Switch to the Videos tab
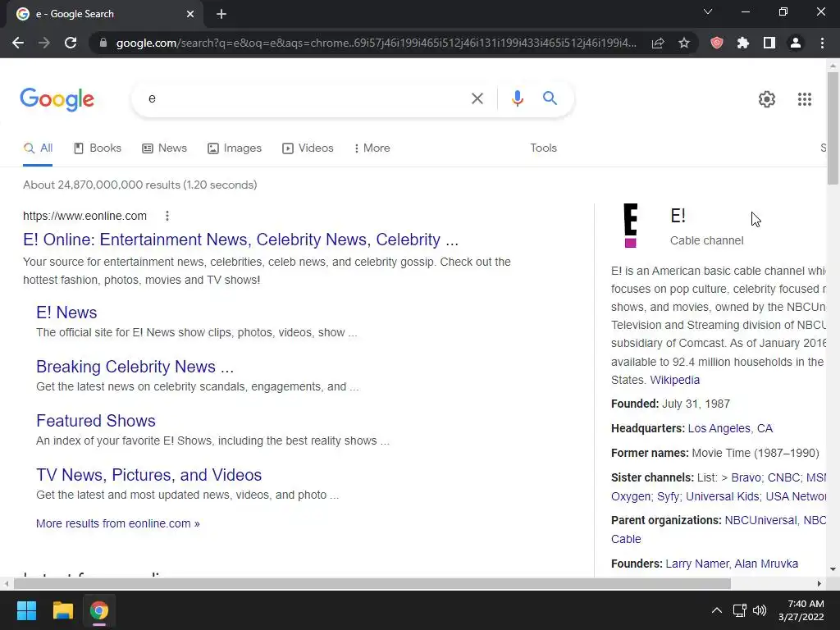 click(308, 148)
